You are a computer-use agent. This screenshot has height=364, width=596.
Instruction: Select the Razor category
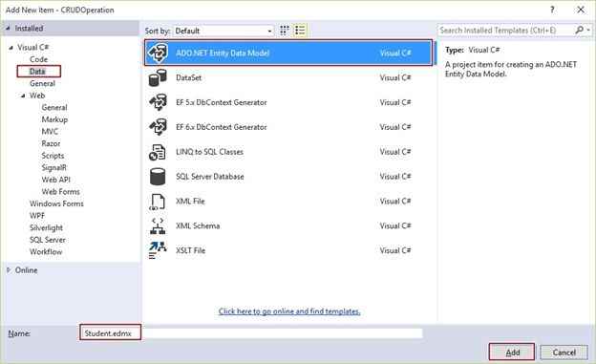pyautogui.click(x=51, y=143)
